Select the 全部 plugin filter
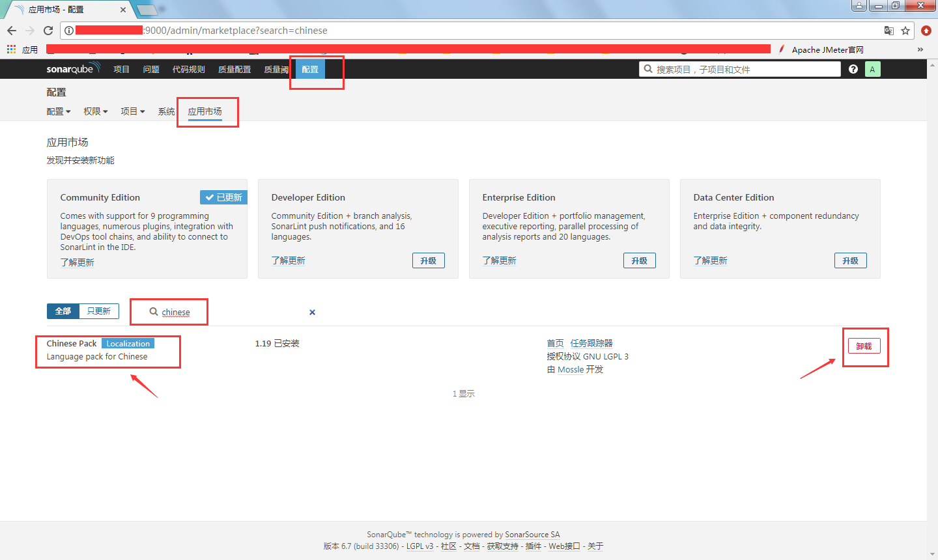938x560 pixels. [63, 311]
